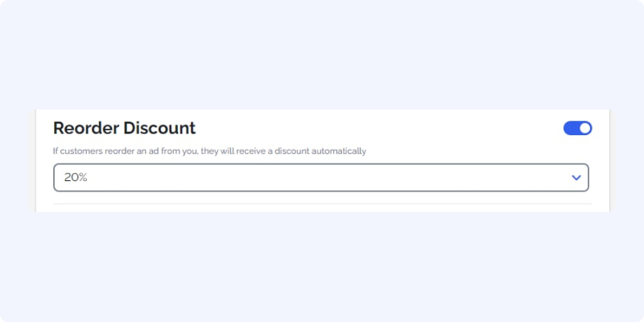Click 'If customers reorder an ad' text
The width and height of the screenshot is (644, 322).
[x=106, y=151]
